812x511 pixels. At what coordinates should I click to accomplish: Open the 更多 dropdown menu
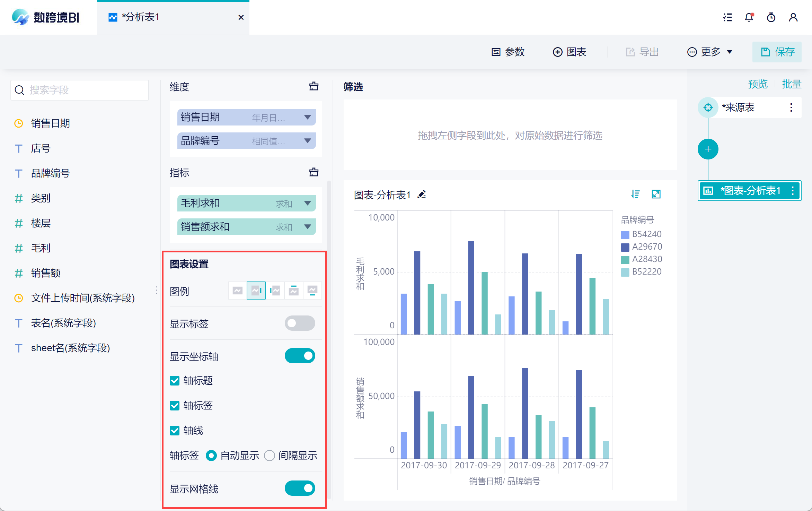pyautogui.click(x=710, y=52)
